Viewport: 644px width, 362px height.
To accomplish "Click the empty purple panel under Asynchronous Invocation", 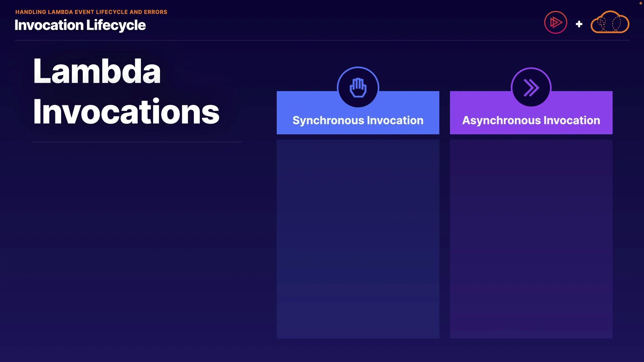I will (x=531, y=239).
